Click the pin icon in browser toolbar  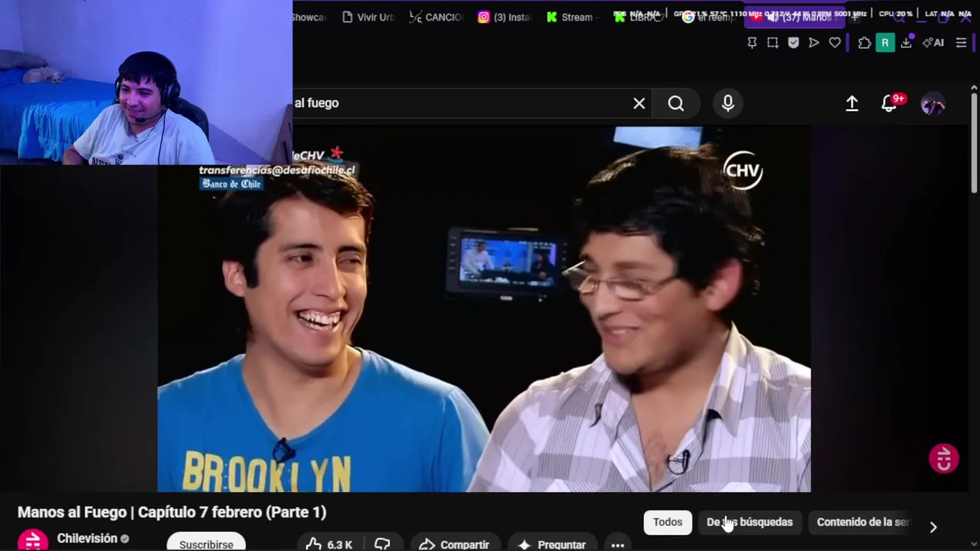pyautogui.click(x=752, y=43)
